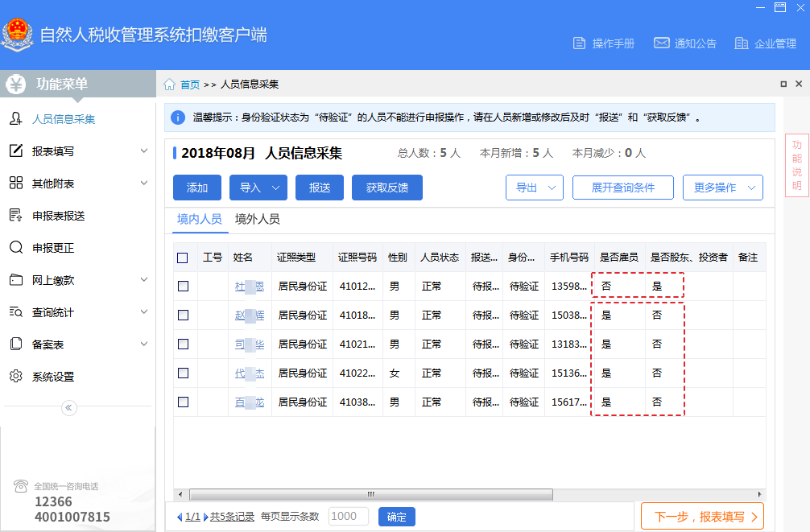Click the 获取反馈 button

(387, 188)
